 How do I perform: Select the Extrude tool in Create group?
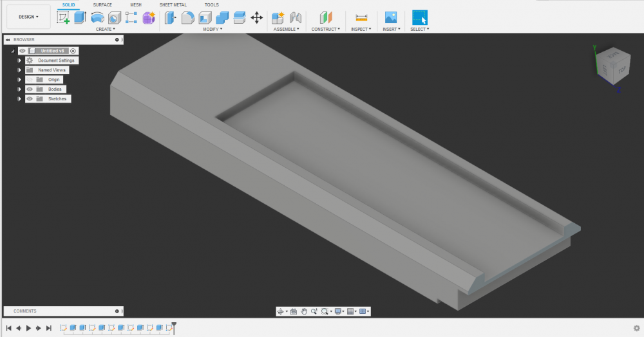[80, 17]
